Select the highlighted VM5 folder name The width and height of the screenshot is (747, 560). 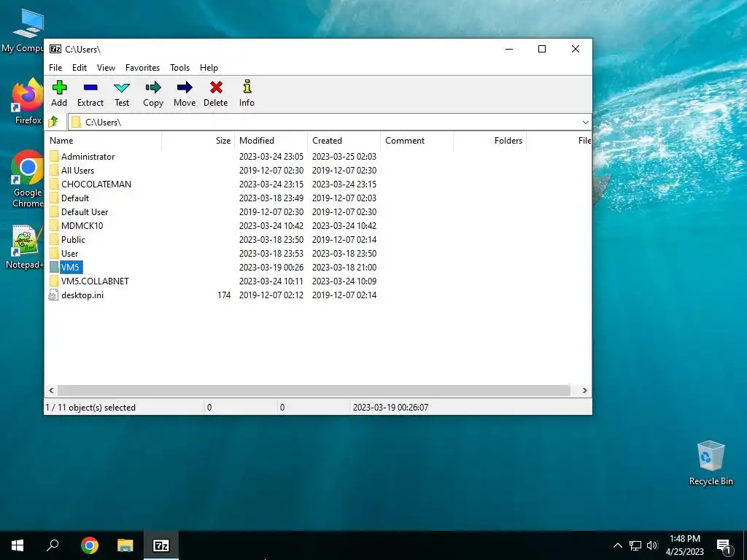[71, 267]
